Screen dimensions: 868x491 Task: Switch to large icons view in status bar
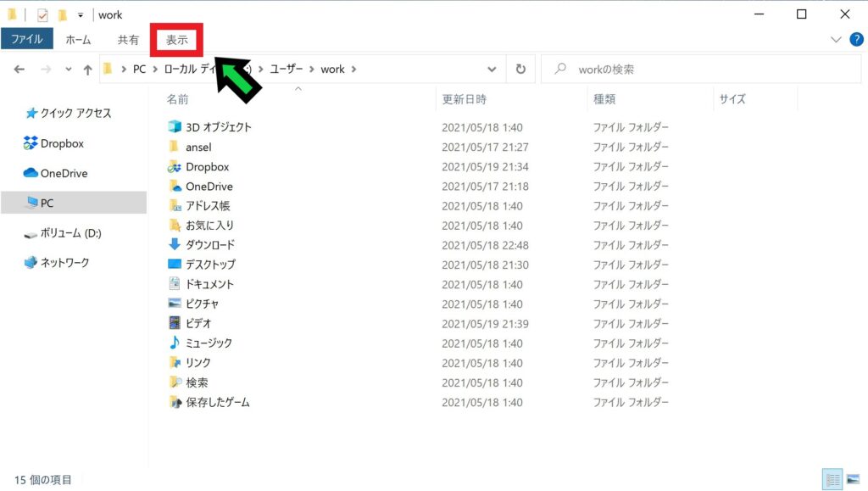pyautogui.click(x=852, y=479)
